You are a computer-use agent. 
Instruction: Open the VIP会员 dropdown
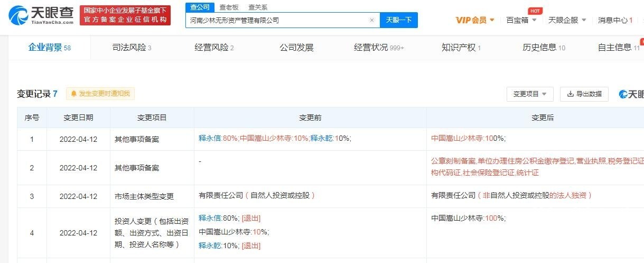[475, 20]
